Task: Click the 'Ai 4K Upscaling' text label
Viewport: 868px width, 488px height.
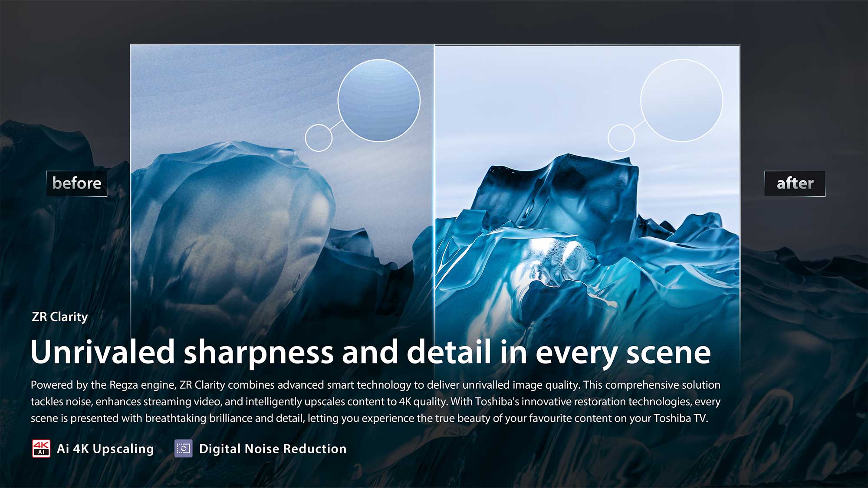Action: 105,449
